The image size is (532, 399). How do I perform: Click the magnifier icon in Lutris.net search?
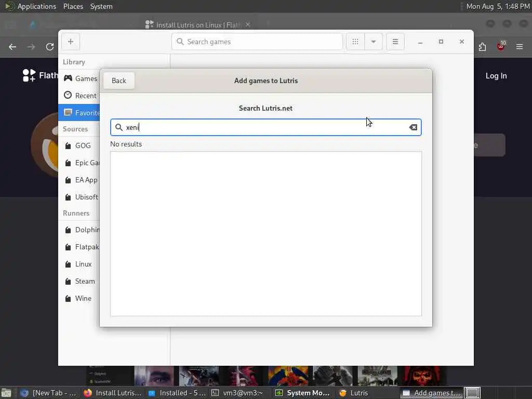click(119, 127)
